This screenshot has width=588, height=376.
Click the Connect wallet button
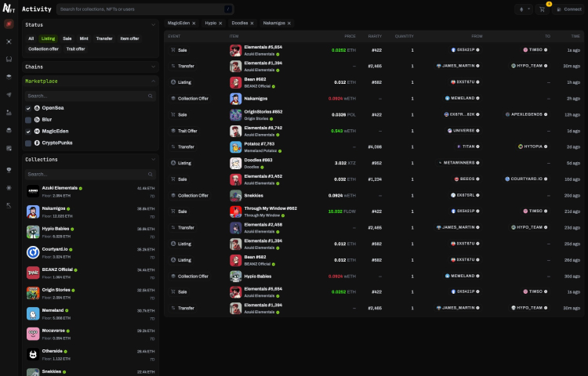coord(569,9)
